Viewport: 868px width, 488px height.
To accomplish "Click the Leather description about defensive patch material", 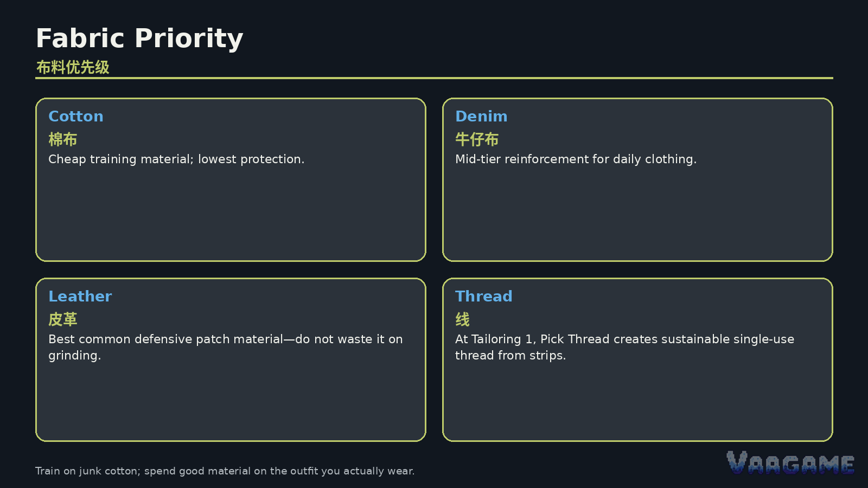I will (x=226, y=347).
